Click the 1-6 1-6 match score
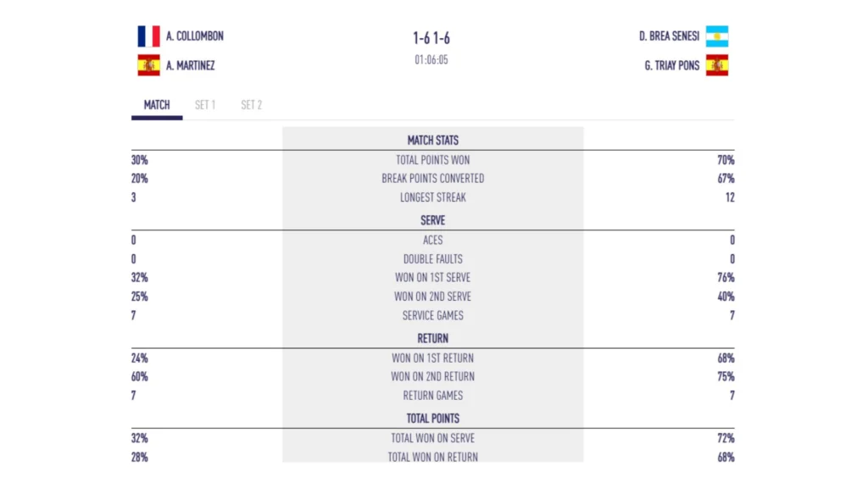This screenshot has width=868, height=488. pyautogui.click(x=431, y=38)
